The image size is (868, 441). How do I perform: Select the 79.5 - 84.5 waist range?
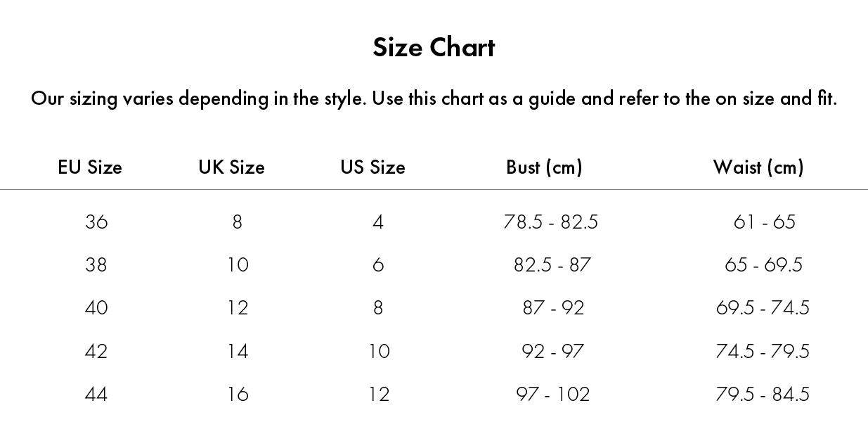[x=763, y=394]
